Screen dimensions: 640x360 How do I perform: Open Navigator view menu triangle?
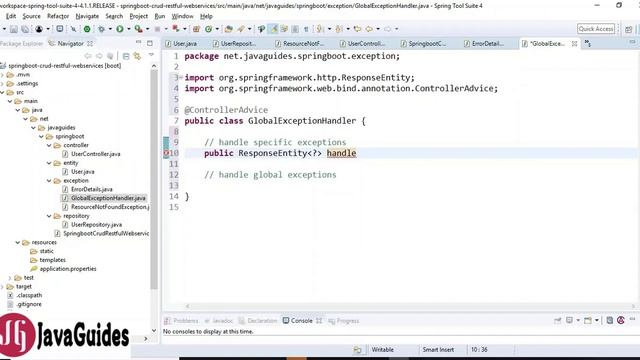coord(151,55)
